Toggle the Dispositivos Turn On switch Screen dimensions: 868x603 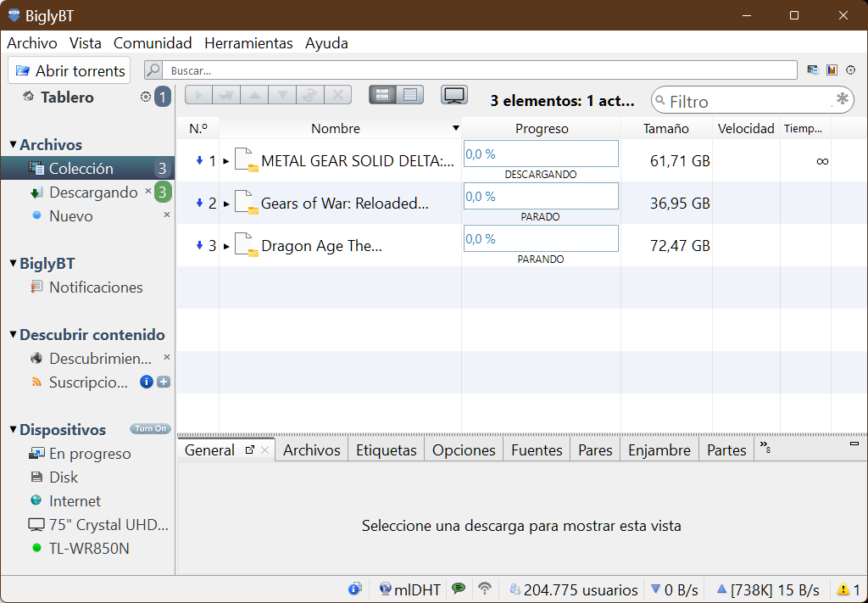pos(150,429)
